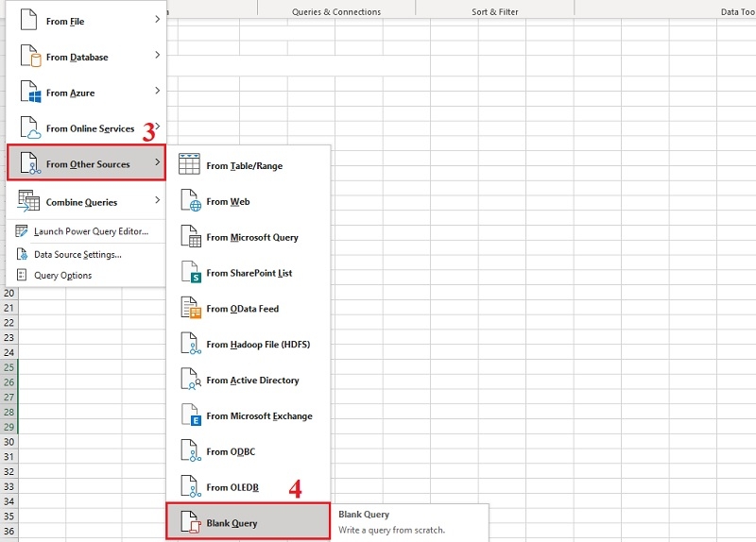Click the From Hadoop File icon
756x542 pixels.
pos(191,343)
